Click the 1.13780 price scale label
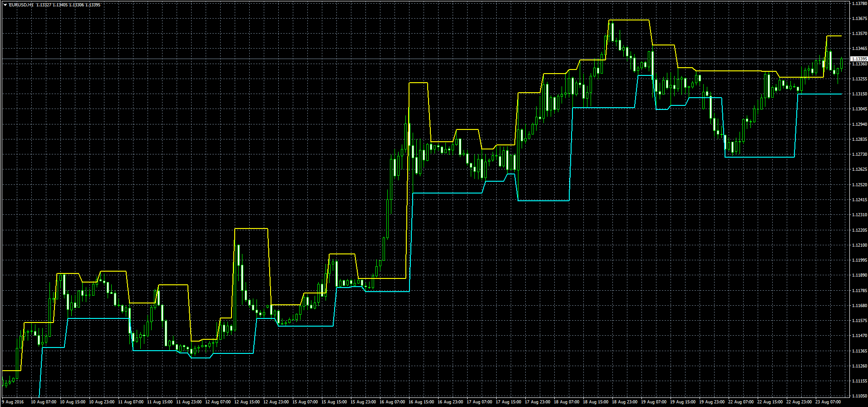This screenshot has width=868, height=407. point(858,3)
